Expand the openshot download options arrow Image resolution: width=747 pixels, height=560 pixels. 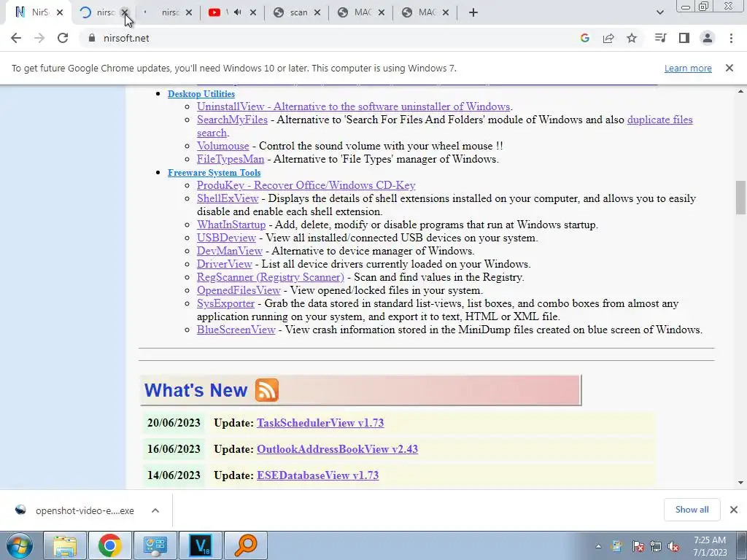155,510
